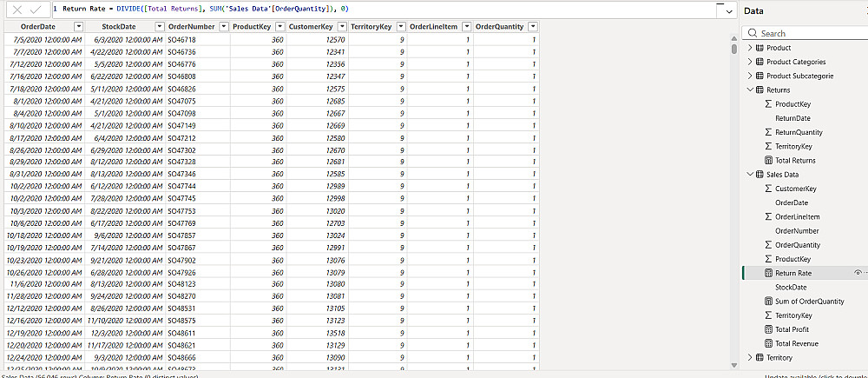Screen dimensions: 868x378
Task: Click the Product table icon
Action: 759,48
